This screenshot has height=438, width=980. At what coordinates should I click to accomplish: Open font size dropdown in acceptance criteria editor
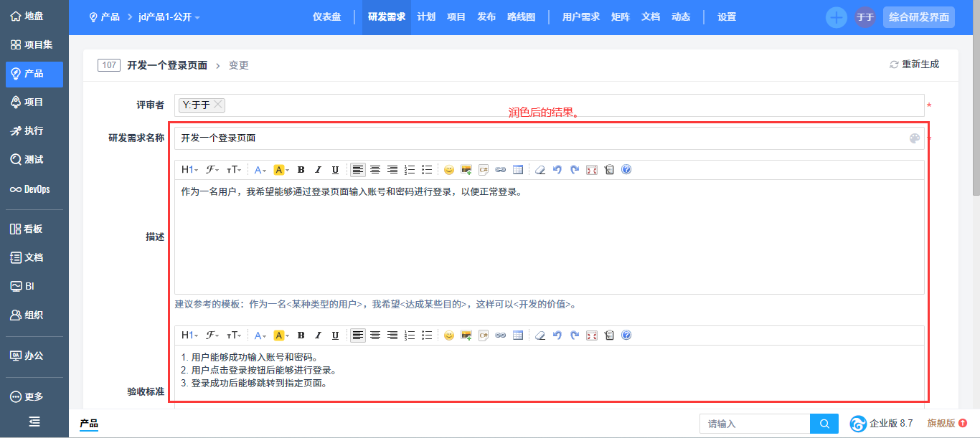coord(234,335)
